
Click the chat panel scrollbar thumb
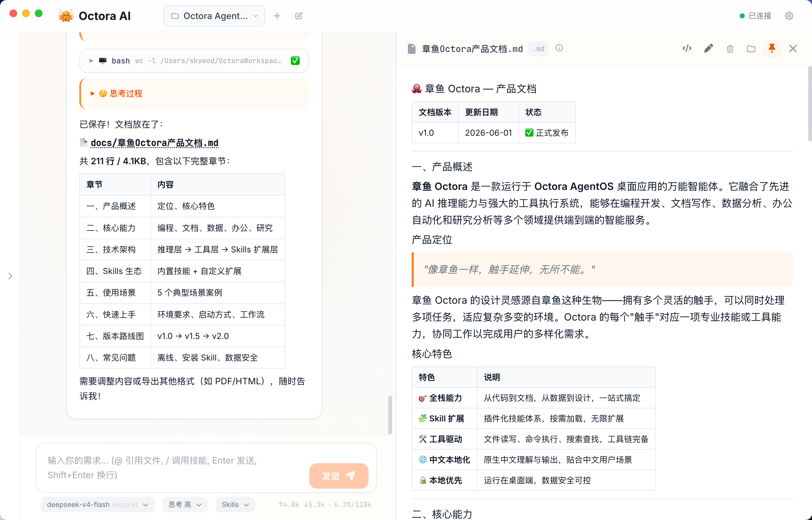tap(390, 415)
